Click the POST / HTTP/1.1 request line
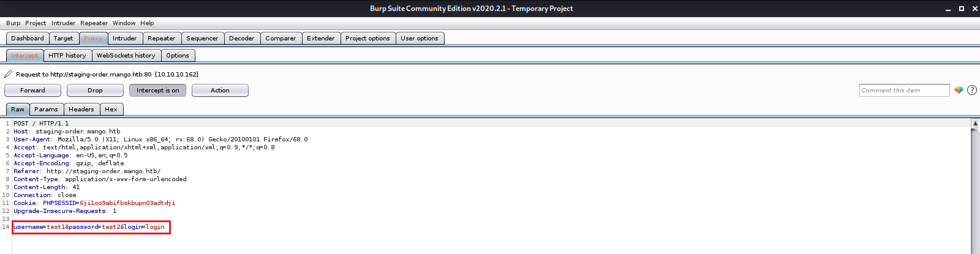The width and height of the screenshot is (980, 254). [x=41, y=123]
